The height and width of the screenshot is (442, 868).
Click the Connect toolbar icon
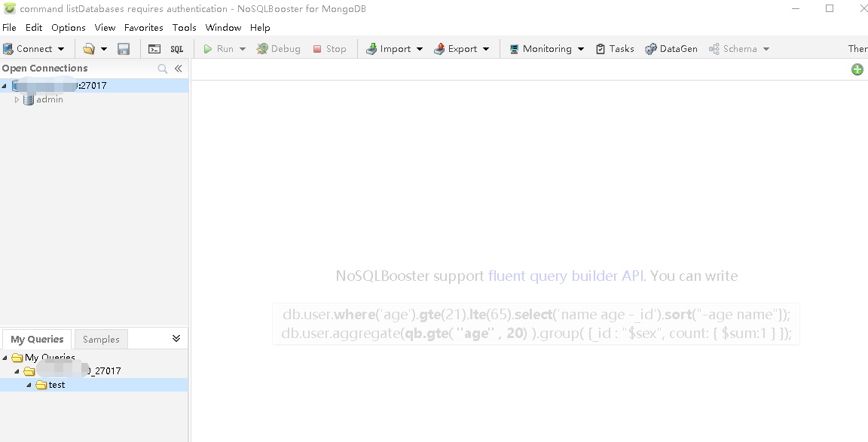coord(8,49)
